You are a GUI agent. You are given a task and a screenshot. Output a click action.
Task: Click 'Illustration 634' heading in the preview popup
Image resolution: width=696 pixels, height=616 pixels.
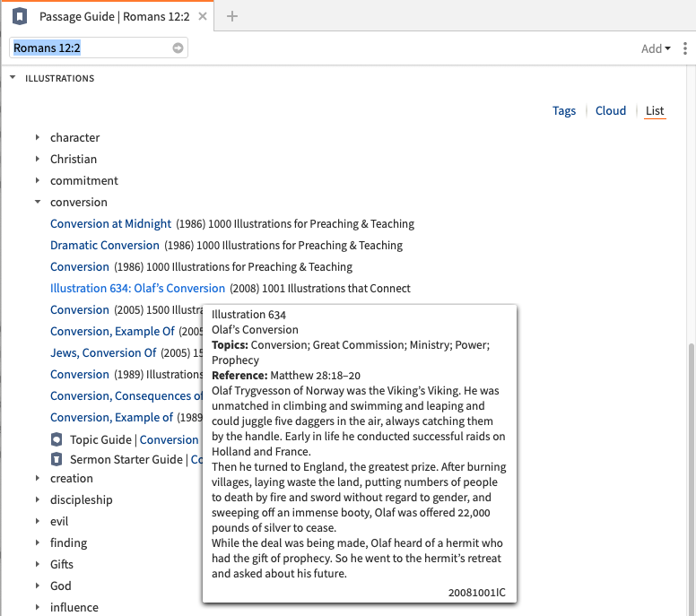point(248,315)
